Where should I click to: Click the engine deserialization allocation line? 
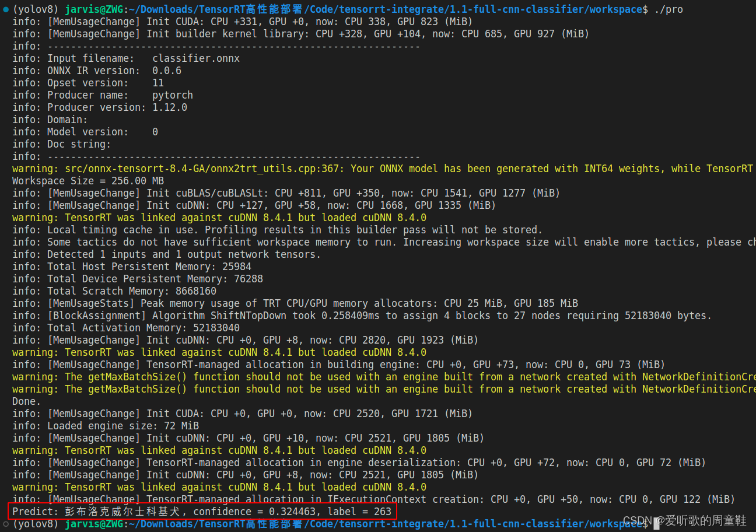[359, 463]
